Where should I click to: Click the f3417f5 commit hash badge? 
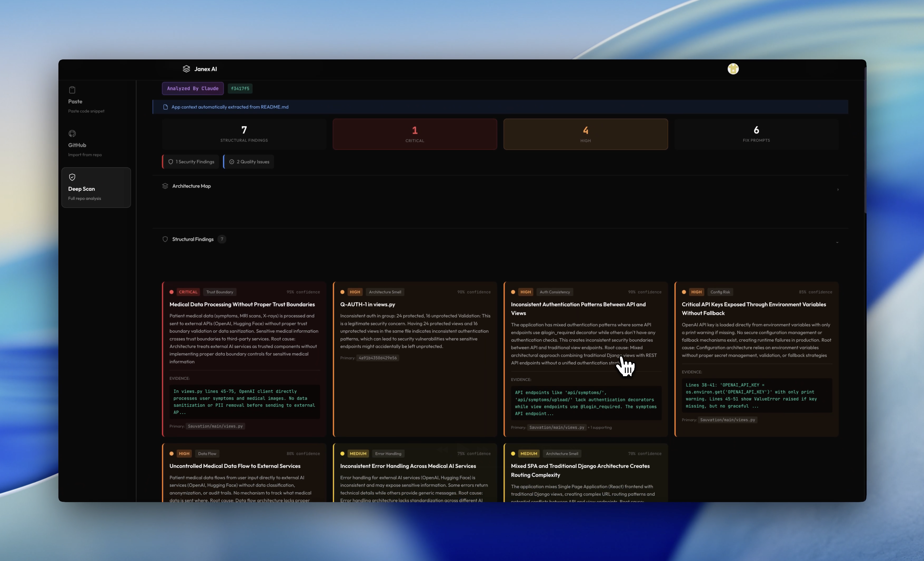click(240, 89)
